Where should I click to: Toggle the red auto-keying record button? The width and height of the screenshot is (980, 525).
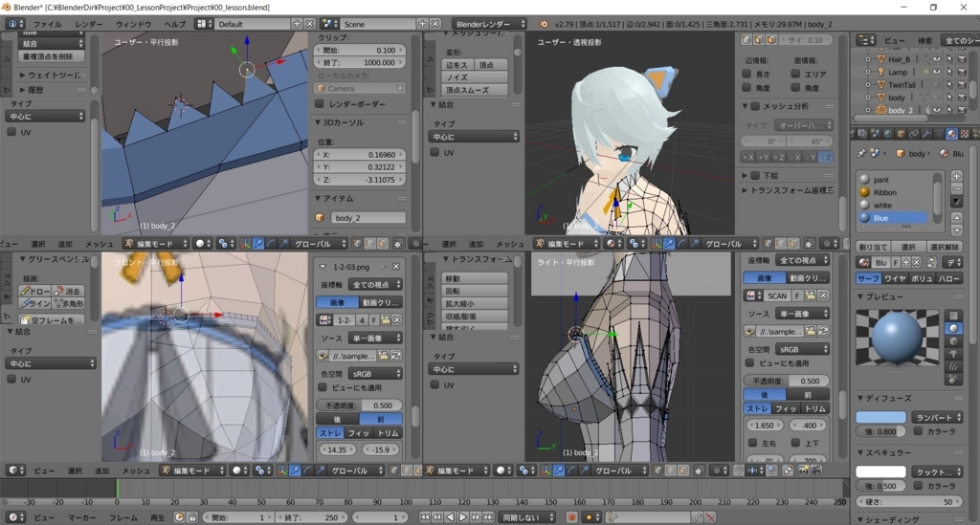tap(572, 517)
